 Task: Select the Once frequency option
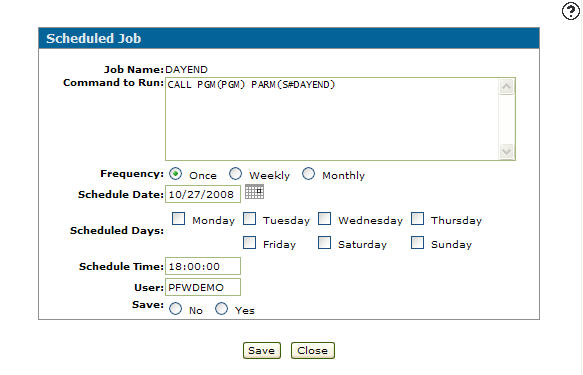coord(175,174)
